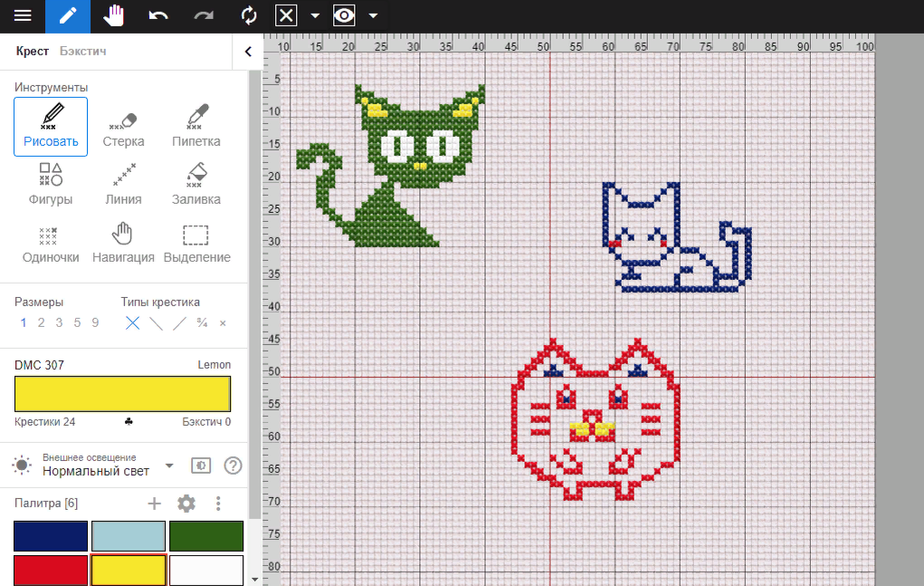Viewport: 924px width, 586px height.
Task: Select the Фигуры shapes tool
Action: tap(51, 185)
